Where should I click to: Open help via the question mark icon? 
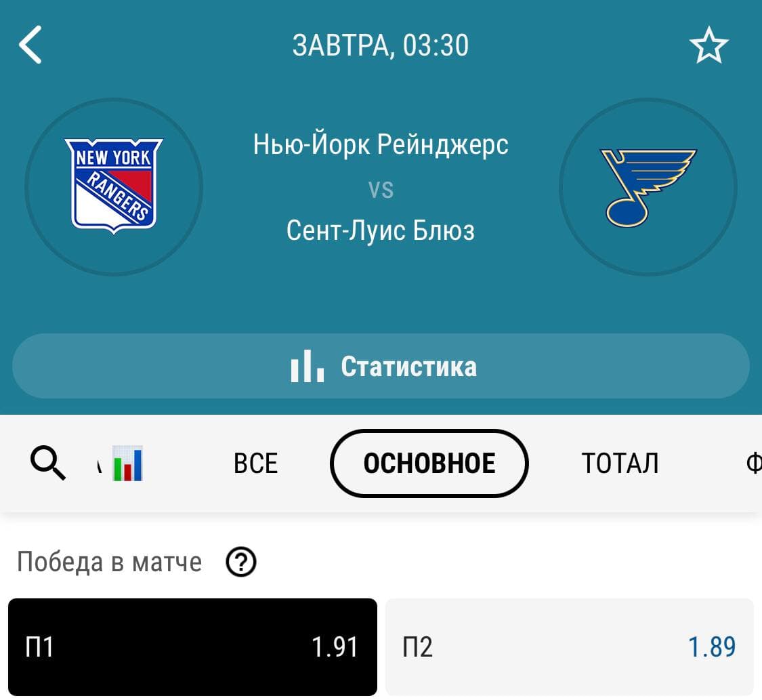[x=241, y=562]
